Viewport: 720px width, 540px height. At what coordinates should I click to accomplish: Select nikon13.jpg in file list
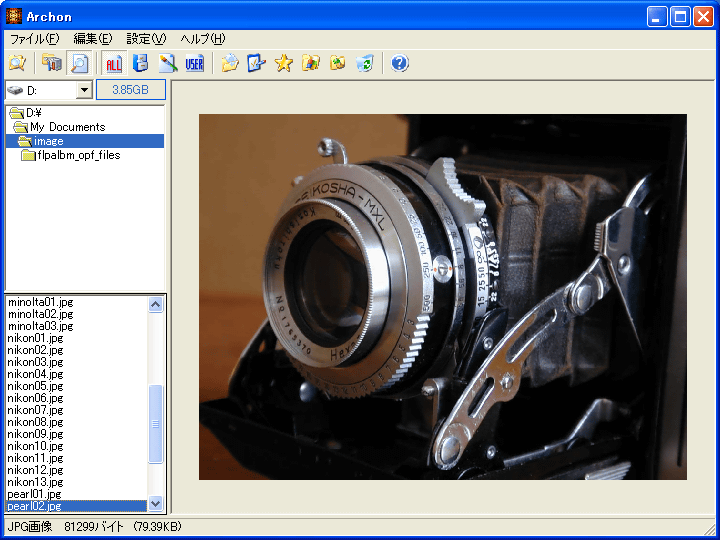[35, 482]
